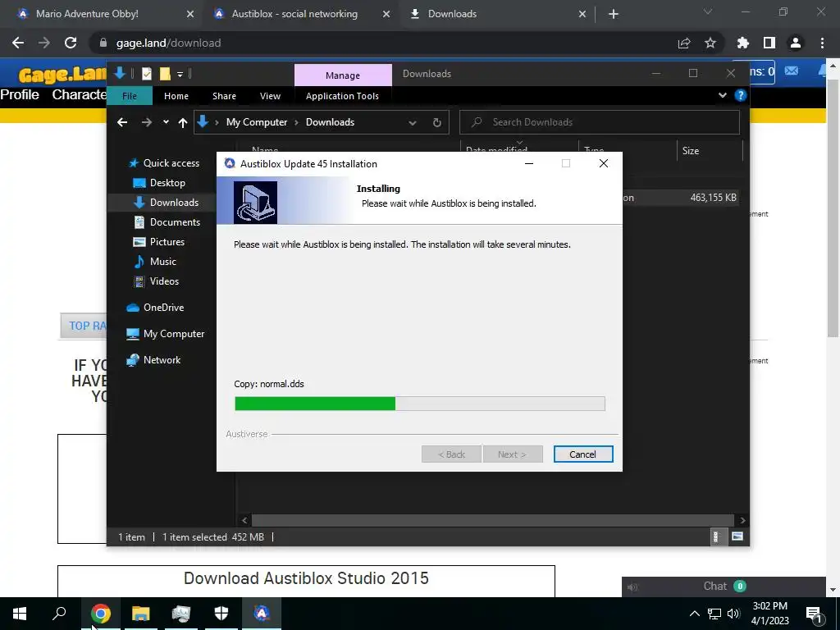Select the Manage contextual tab
840x630 pixels.
343,75
